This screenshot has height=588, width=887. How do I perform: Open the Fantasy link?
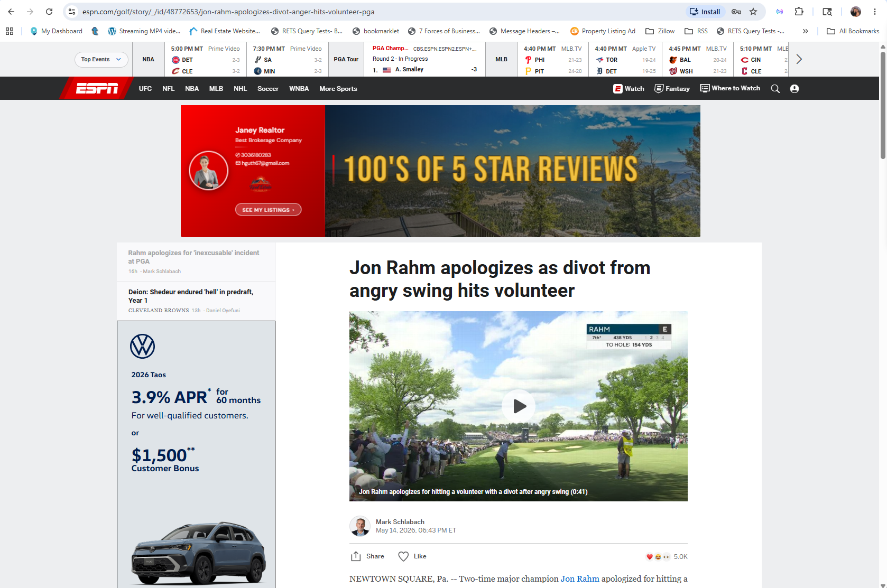tap(672, 89)
